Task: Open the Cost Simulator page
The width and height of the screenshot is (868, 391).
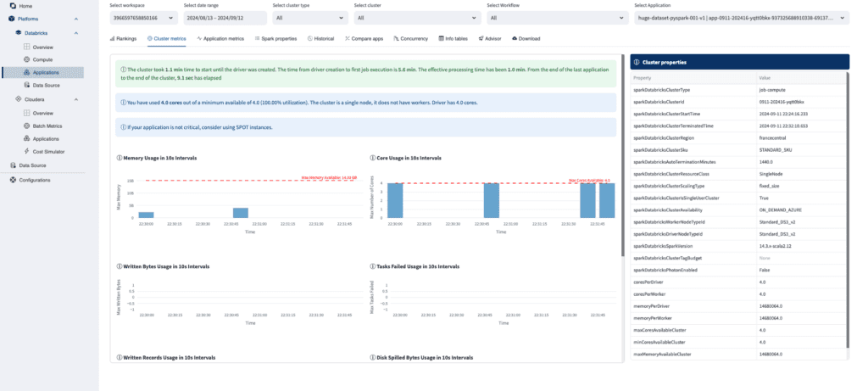Action: [49, 151]
